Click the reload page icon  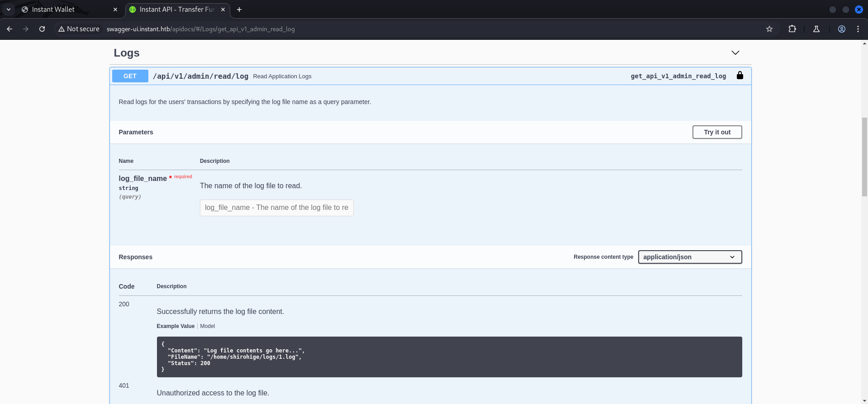pos(42,29)
